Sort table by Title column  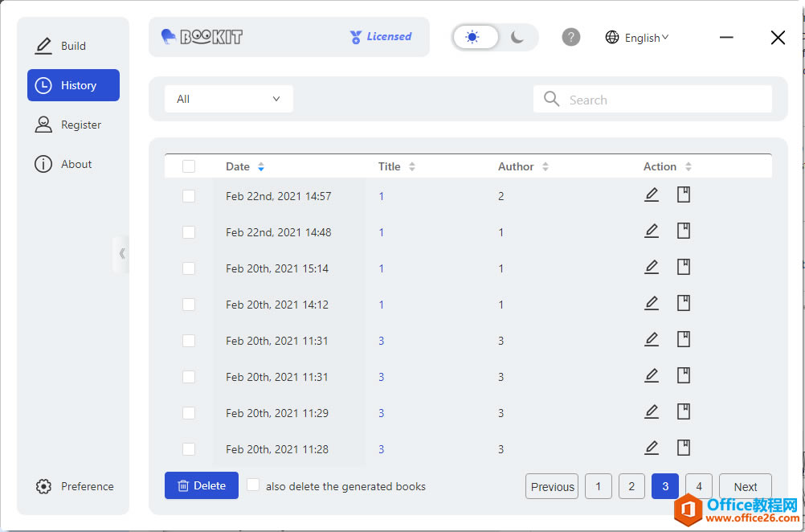412,166
